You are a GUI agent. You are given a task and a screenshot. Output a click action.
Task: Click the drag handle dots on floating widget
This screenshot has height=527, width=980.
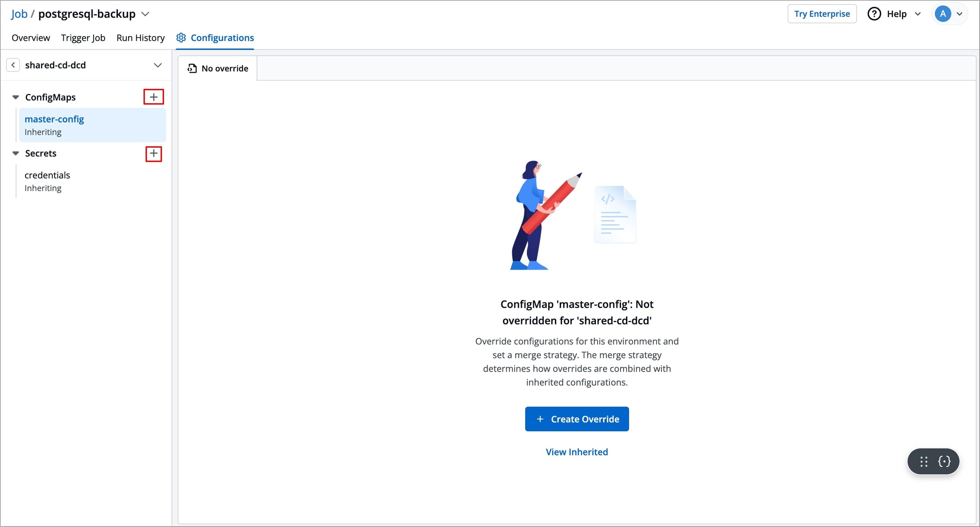click(x=923, y=461)
